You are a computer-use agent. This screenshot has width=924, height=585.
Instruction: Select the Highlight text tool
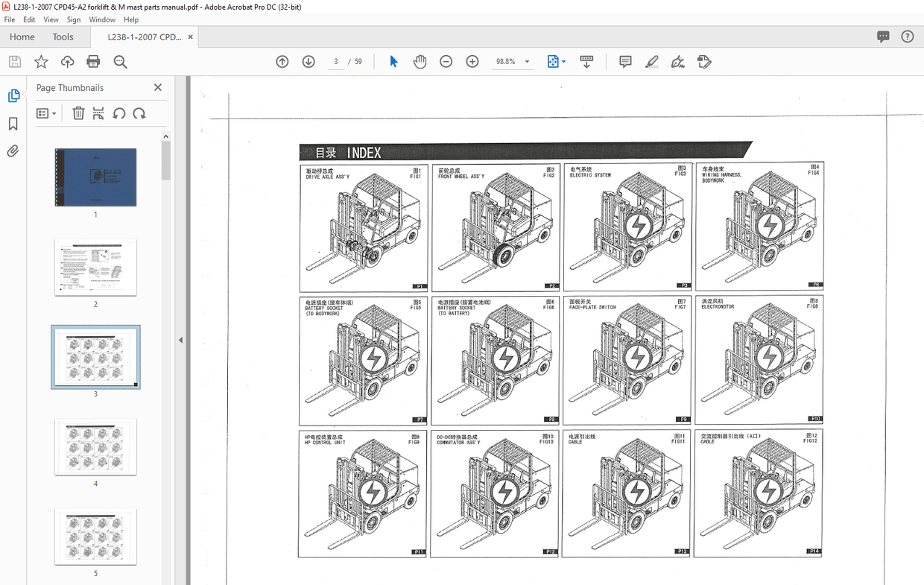click(x=651, y=62)
